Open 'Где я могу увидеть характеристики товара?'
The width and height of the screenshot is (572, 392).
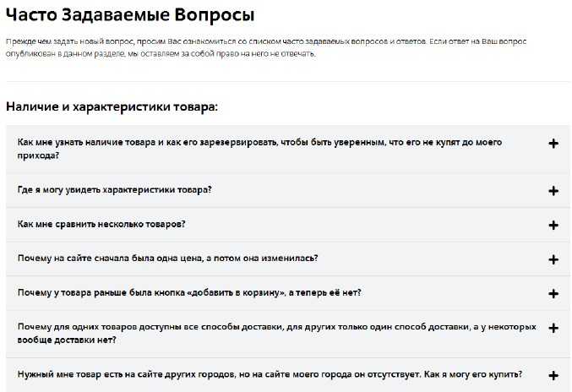pyautogui.click(x=287, y=190)
